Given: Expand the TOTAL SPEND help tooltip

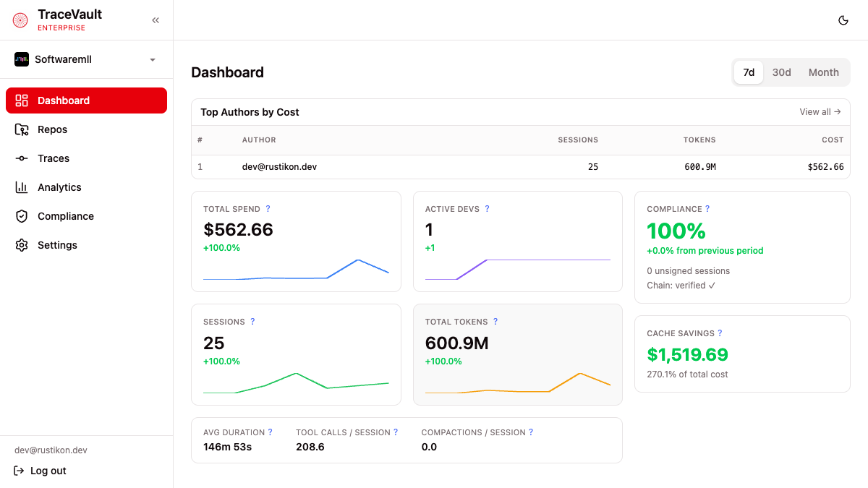Looking at the screenshot, I should click(x=268, y=208).
